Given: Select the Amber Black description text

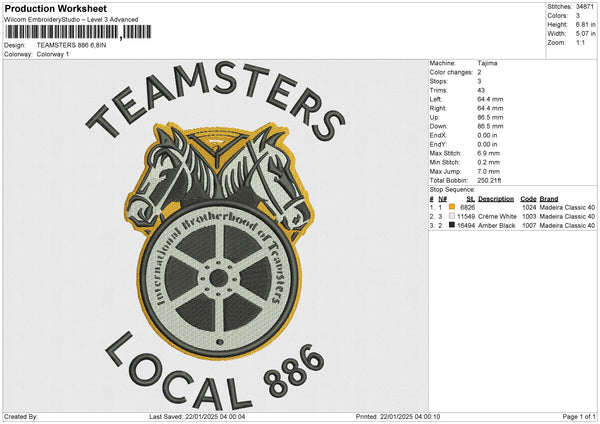Looking at the screenshot, I should click(496, 226).
